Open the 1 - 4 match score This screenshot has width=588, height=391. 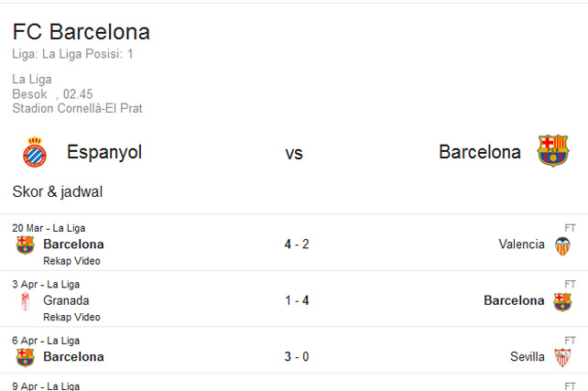click(x=297, y=300)
